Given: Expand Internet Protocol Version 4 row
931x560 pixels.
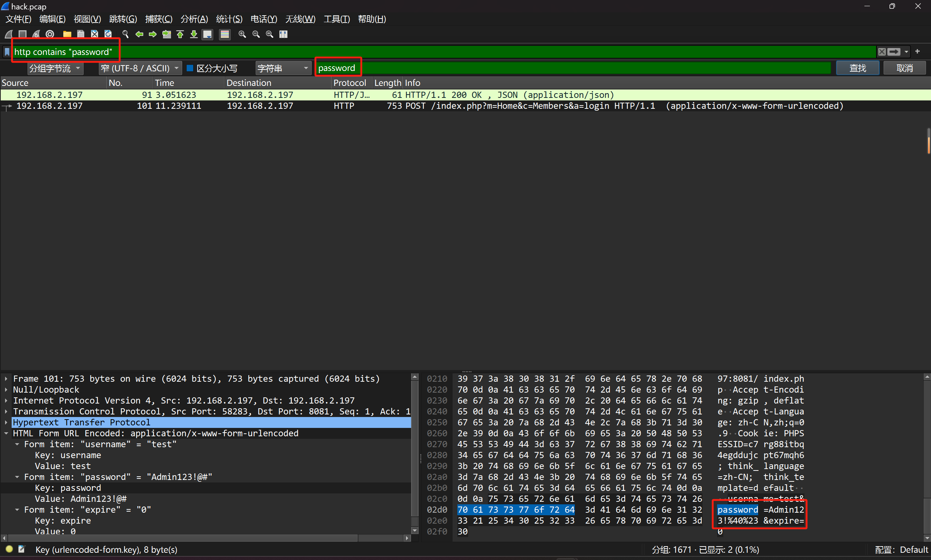Looking at the screenshot, I should point(7,400).
